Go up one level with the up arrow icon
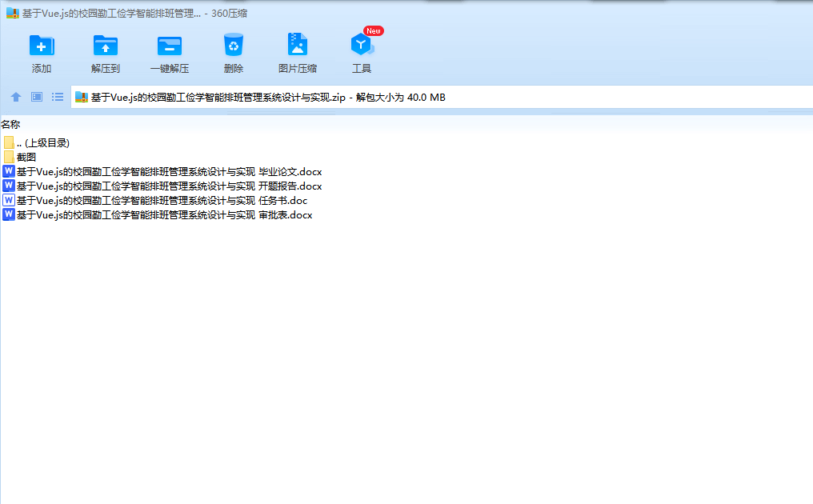This screenshot has width=813, height=504. pyautogui.click(x=16, y=97)
